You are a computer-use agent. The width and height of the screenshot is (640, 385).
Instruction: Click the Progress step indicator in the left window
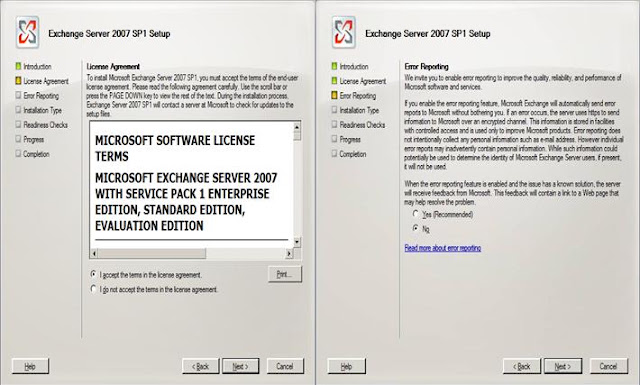[x=30, y=140]
